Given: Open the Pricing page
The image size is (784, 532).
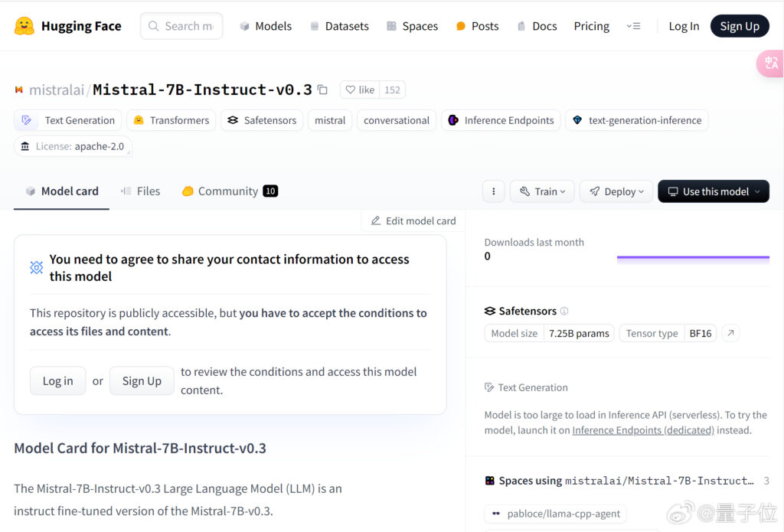Looking at the screenshot, I should pyautogui.click(x=592, y=26).
